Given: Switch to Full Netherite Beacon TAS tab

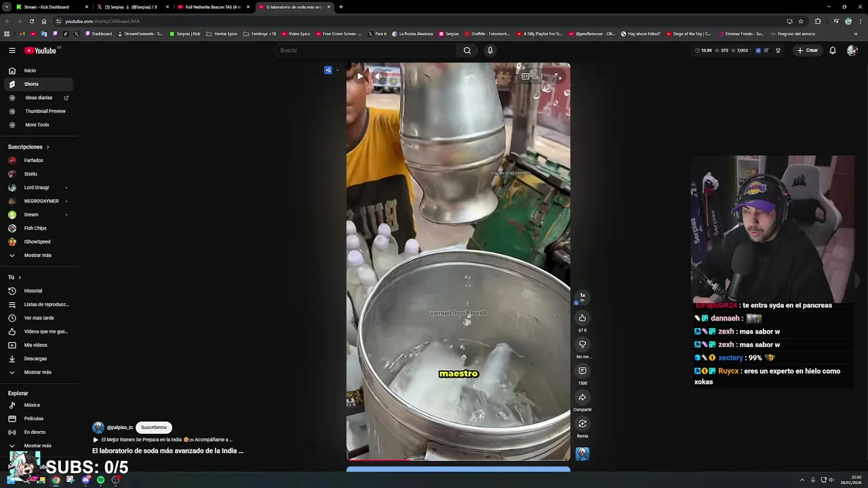Looking at the screenshot, I should click(x=214, y=7).
